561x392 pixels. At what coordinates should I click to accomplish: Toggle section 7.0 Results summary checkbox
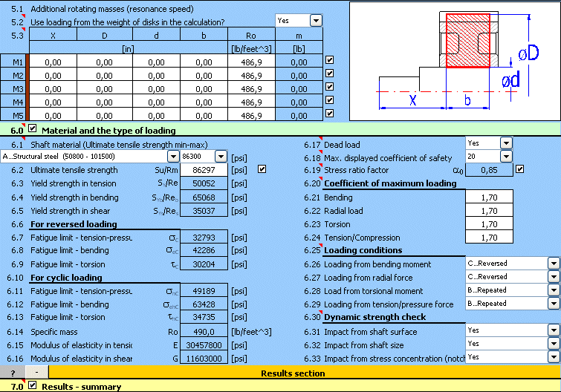pyautogui.click(x=32, y=385)
